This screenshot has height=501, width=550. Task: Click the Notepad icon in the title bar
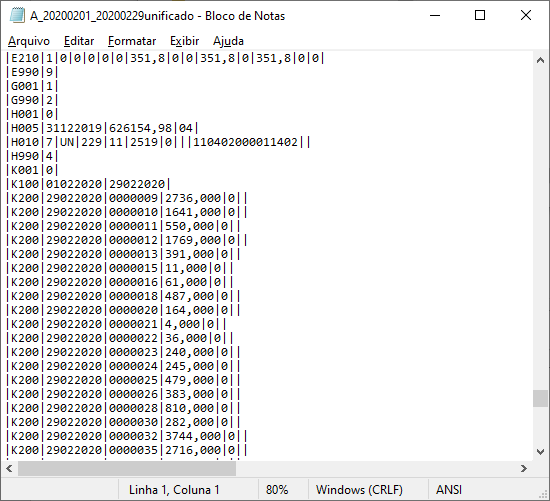(x=16, y=16)
